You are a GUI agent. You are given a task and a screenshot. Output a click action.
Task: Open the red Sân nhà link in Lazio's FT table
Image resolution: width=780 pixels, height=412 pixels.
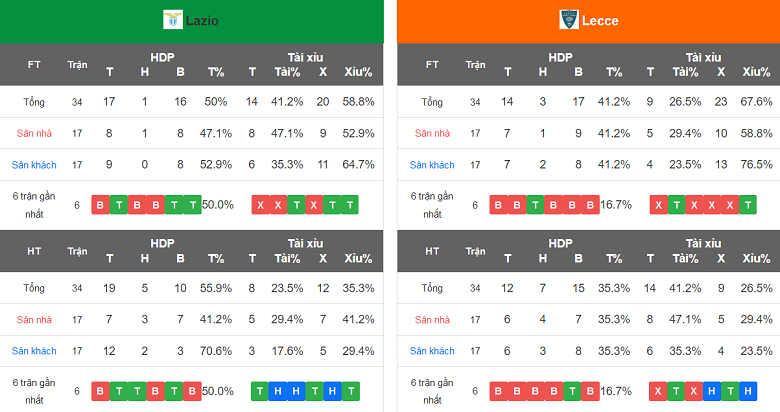(34, 133)
